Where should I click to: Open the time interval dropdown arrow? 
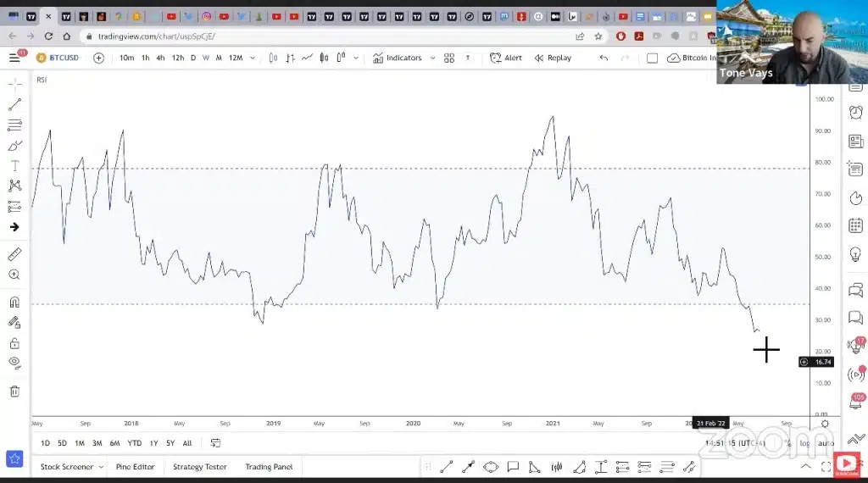click(253, 58)
